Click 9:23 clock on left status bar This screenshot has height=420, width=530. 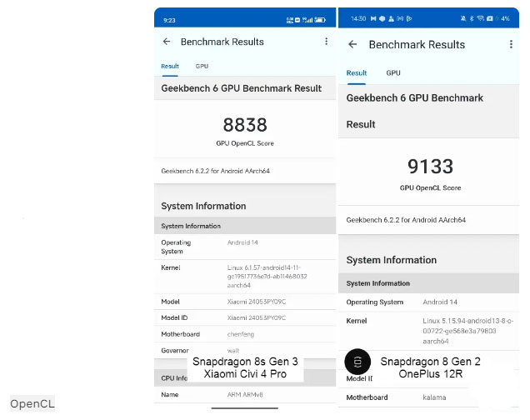coord(169,20)
